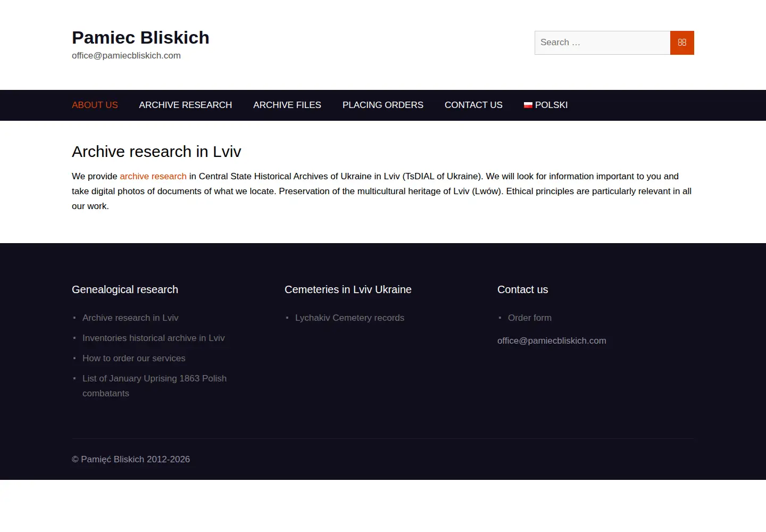The image size is (766, 532).
Task: Click the footer email office@pamiecbliskich.com
Action: (x=552, y=340)
